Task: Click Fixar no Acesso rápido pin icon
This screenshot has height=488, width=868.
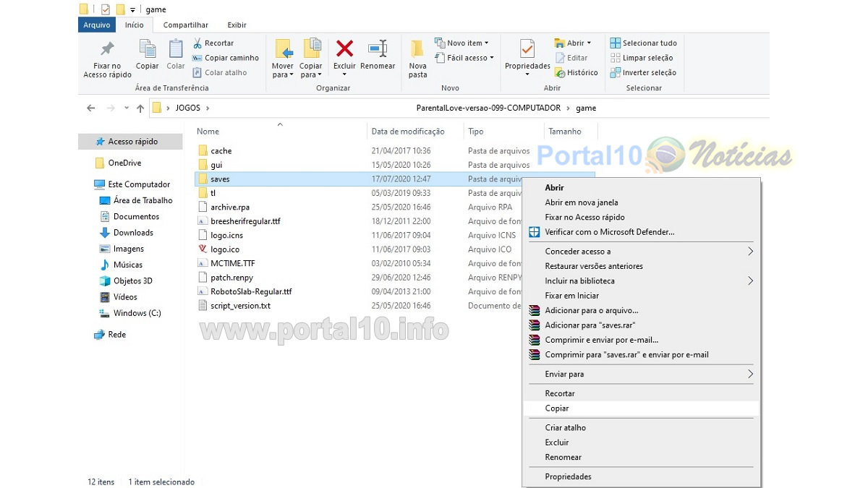Action: (x=107, y=50)
